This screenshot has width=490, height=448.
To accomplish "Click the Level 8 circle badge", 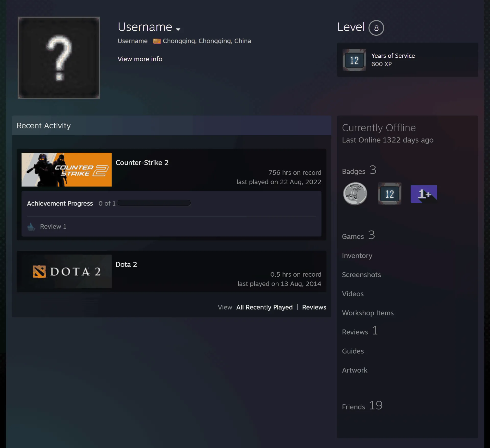I will click(376, 28).
